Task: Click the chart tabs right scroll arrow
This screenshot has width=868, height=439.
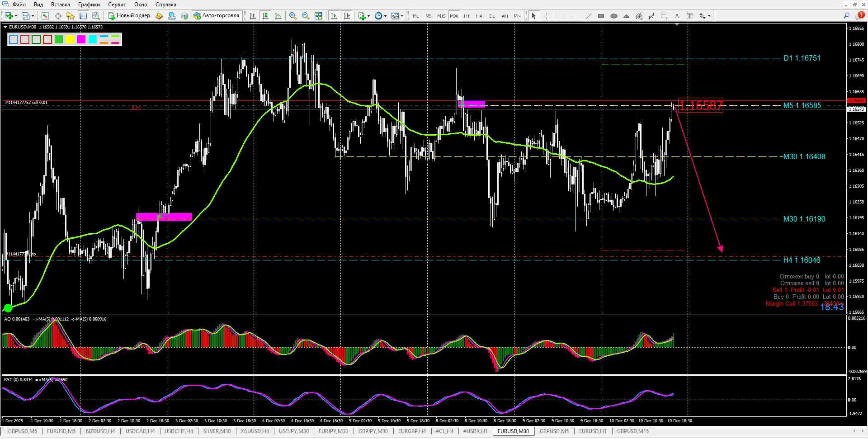Action: (x=863, y=431)
